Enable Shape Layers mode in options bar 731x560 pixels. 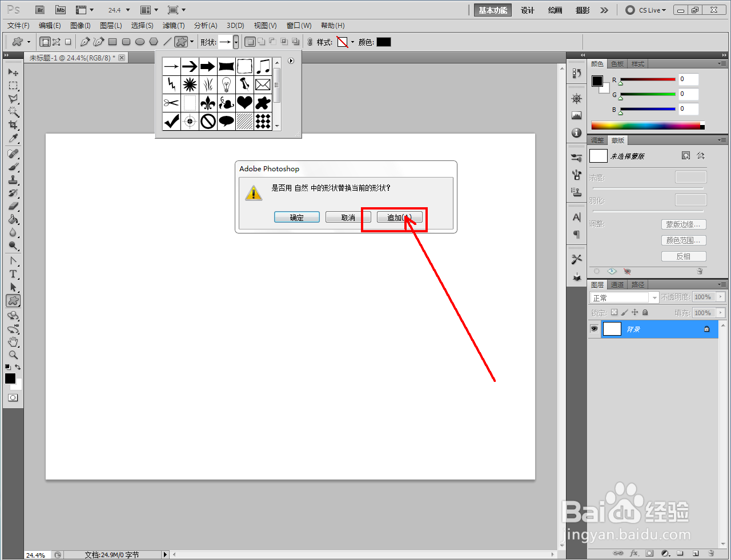point(45,42)
